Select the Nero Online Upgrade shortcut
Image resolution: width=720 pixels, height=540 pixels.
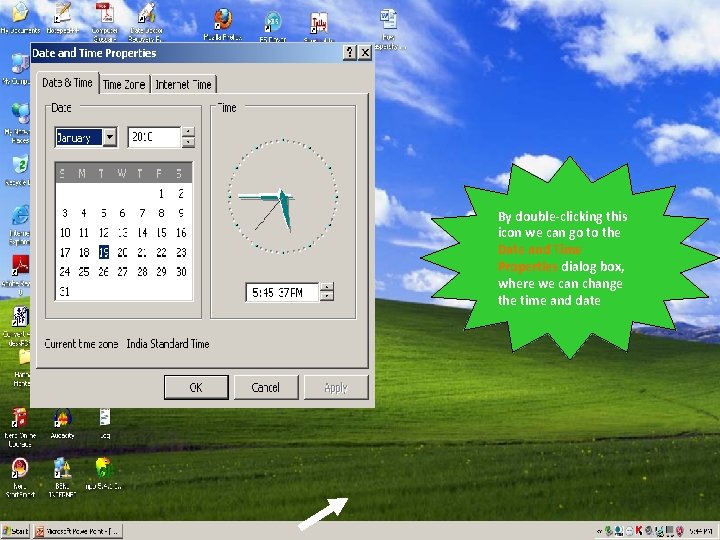(19, 427)
